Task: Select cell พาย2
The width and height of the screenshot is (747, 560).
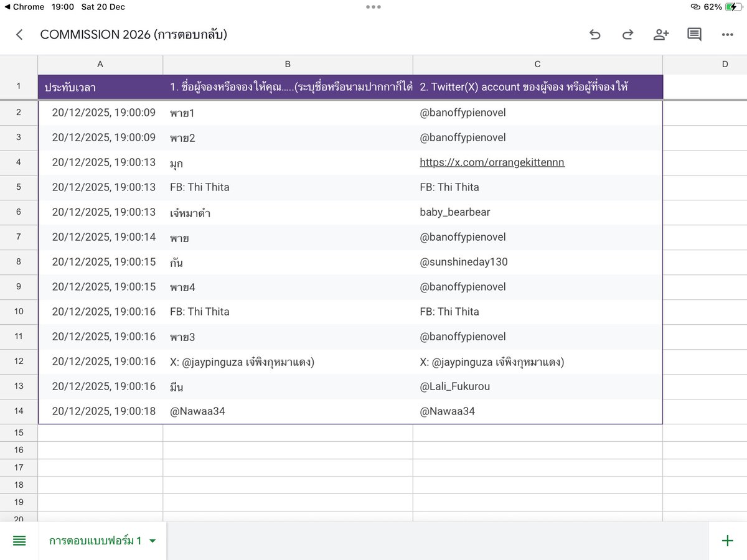Action: pyautogui.click(x=288, y=138)
